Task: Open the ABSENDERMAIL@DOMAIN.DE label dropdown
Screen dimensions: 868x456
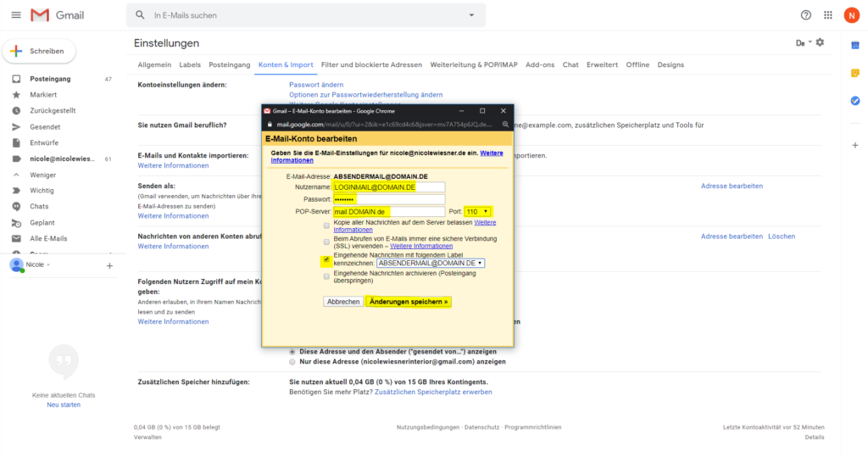Action: (x=431, y=263)
